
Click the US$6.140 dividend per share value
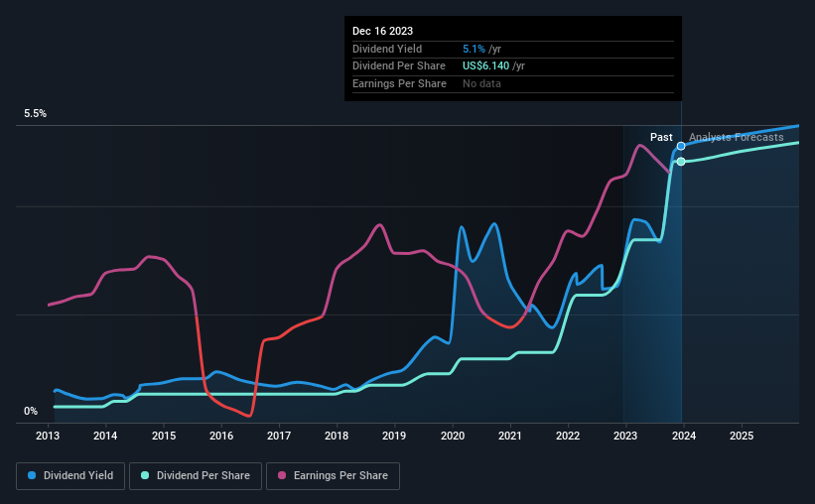pos(486,66)
